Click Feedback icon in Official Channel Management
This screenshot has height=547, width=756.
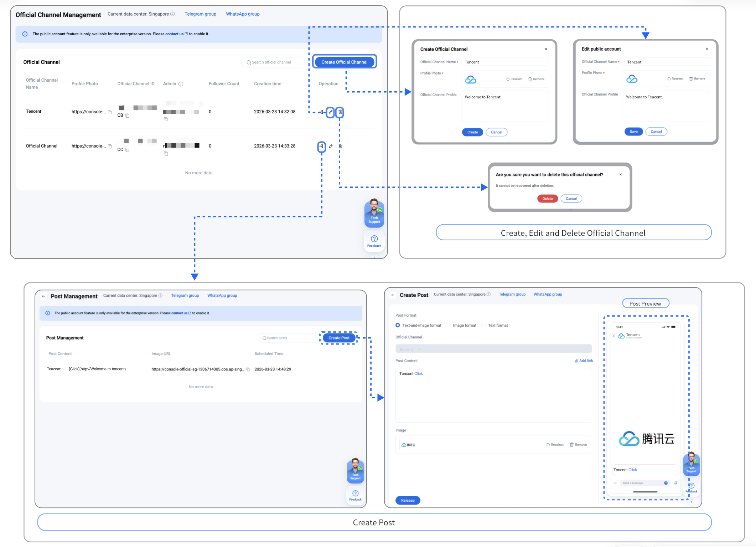374,241
